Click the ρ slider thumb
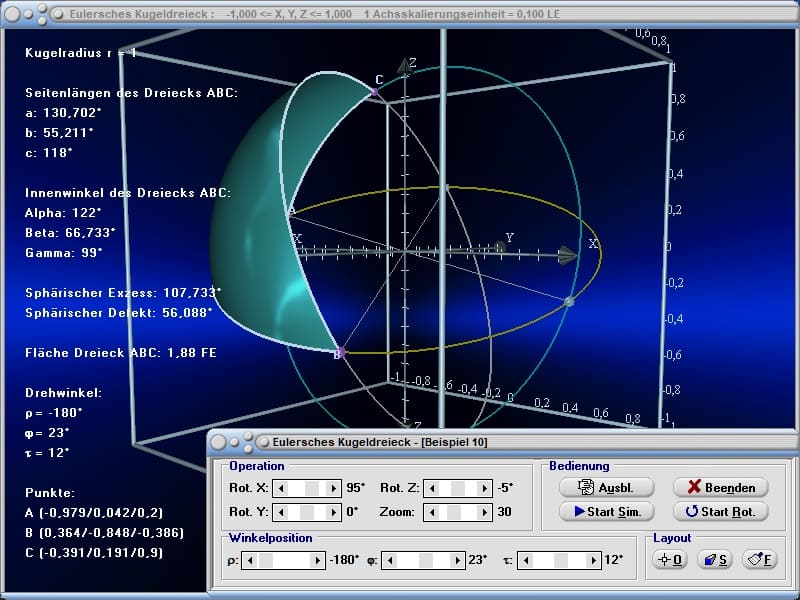 click(x=266, y=560)
